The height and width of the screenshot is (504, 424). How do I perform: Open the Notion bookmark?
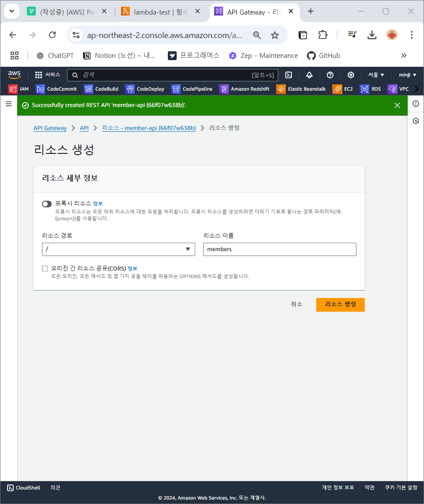click(119, 56)
